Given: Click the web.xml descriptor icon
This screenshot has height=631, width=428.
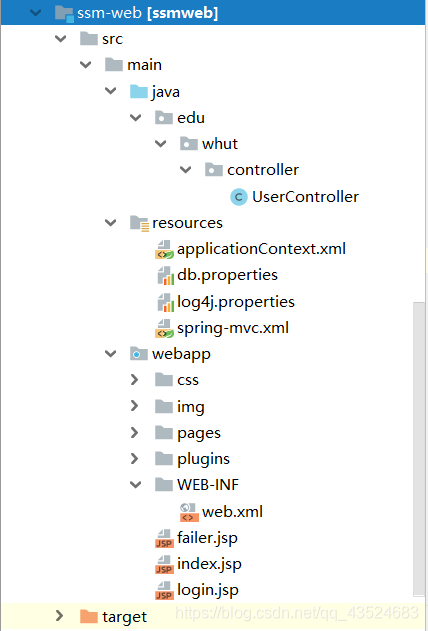Looking at the screenshot, I should 189,512.
